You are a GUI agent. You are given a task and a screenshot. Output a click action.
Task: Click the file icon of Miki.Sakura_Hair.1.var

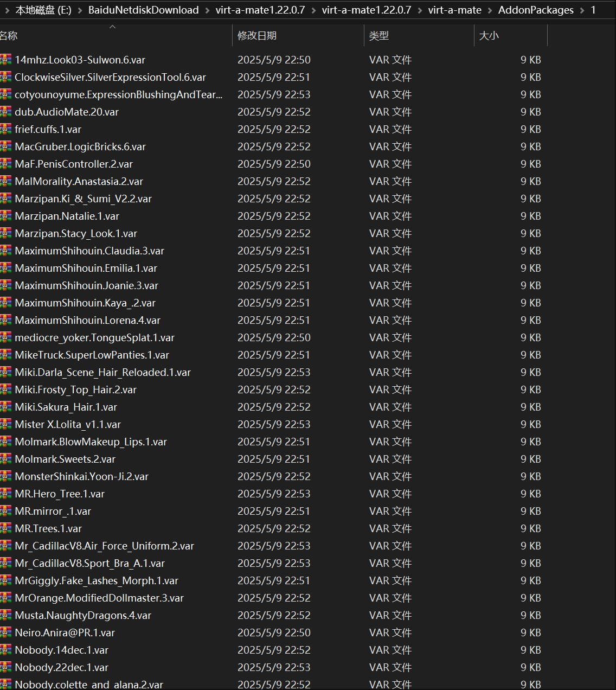5,407
